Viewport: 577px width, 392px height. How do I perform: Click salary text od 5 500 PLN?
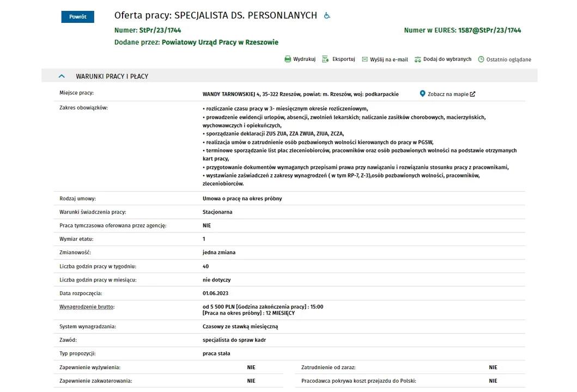[218, 307]
